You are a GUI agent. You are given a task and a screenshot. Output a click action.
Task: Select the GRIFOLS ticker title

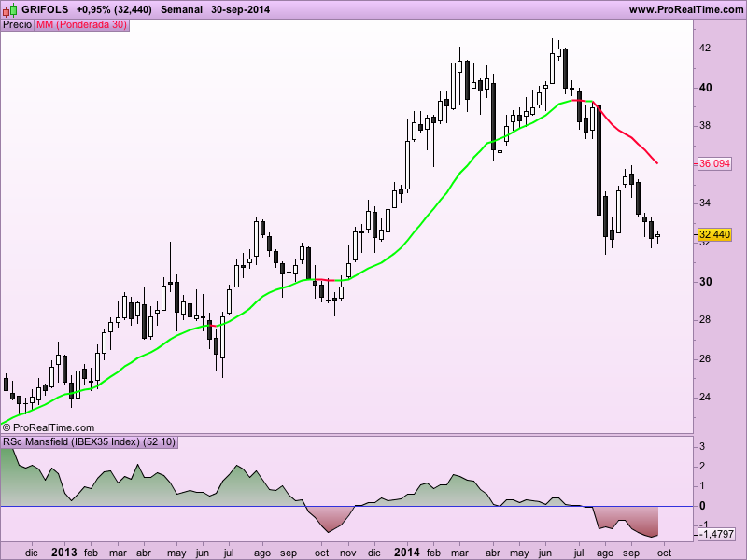(x=45, y=9)
